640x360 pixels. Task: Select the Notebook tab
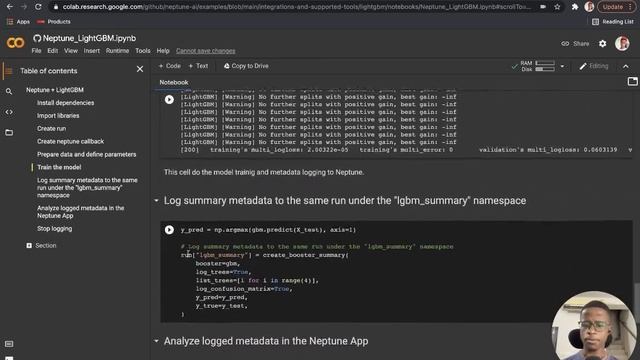tap(173, 82)
